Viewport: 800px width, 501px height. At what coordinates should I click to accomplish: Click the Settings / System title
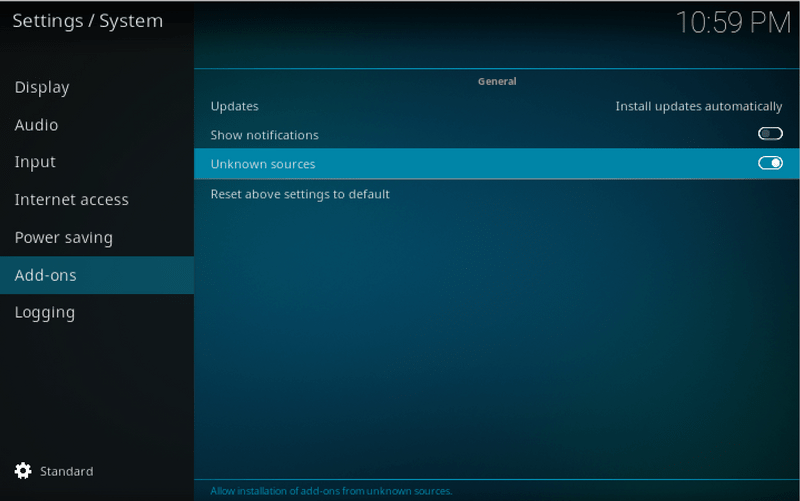point(88,21)
